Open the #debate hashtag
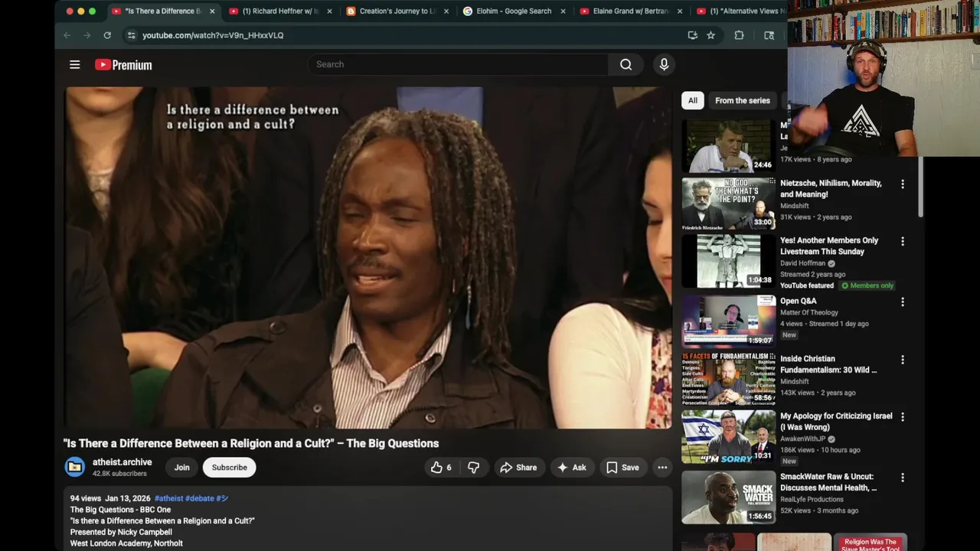 point(200,498)
